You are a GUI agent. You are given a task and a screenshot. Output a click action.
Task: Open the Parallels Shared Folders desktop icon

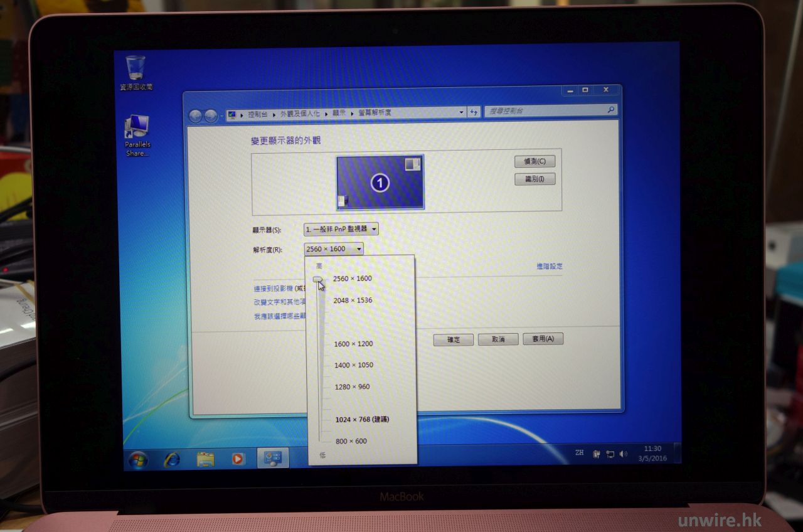[x=137, y=127]
